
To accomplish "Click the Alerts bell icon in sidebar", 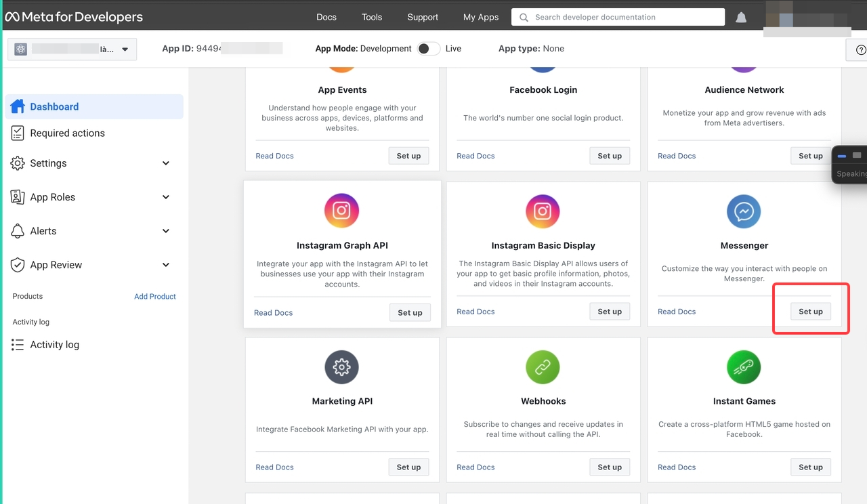I will (18, 231).
